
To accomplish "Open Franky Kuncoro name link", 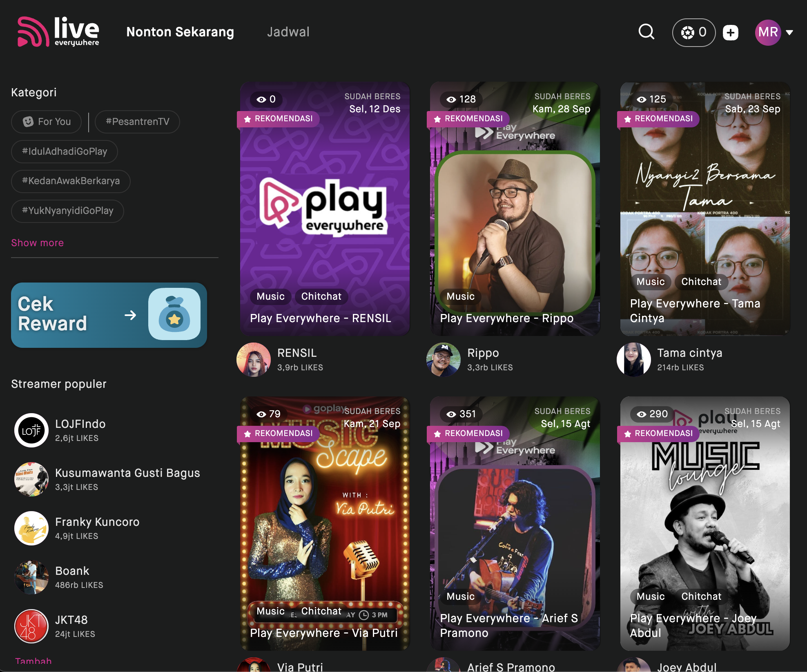I will coord(97,522).
